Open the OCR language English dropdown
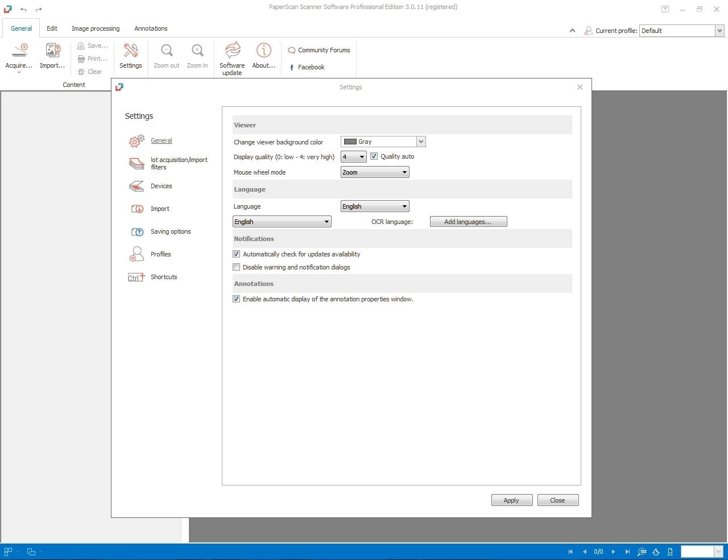 282,222
